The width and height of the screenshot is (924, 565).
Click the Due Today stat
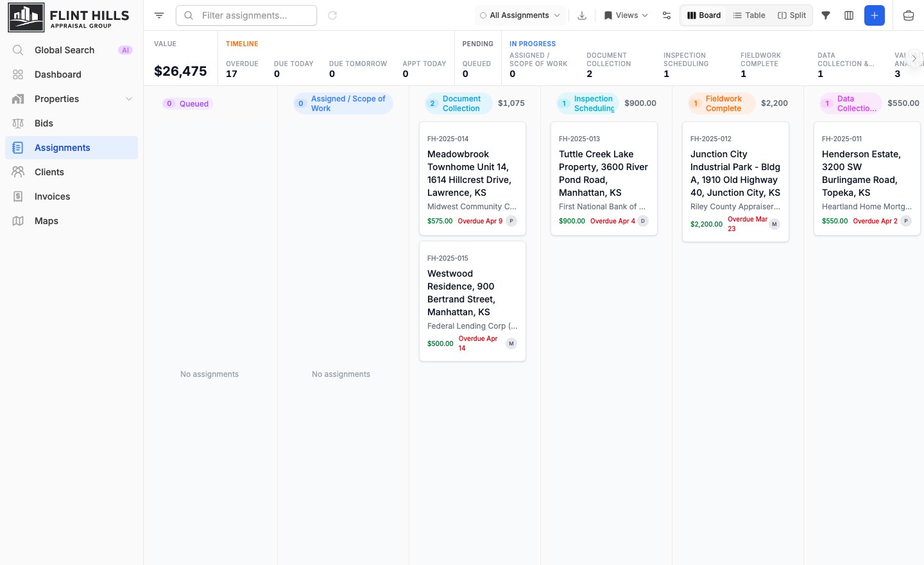tap(293, 69)
